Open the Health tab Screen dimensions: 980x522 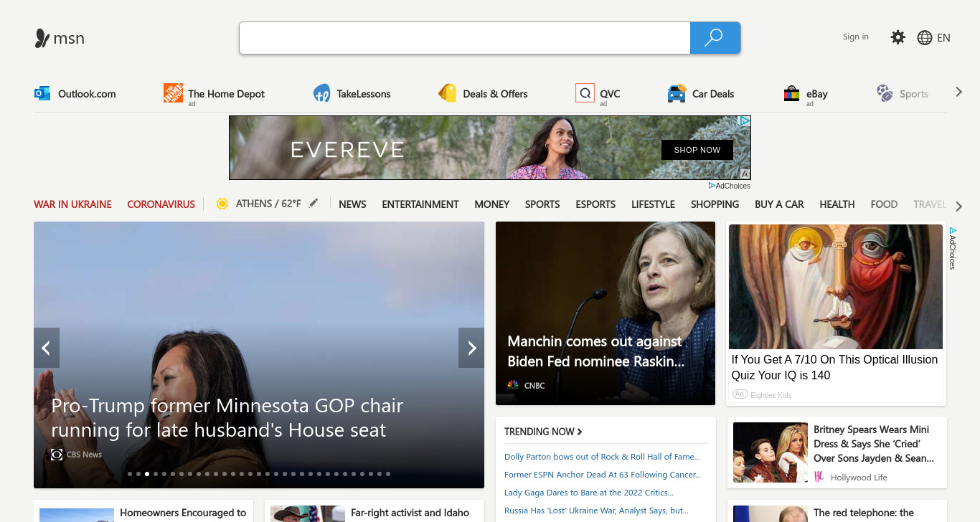coord(837,204)
